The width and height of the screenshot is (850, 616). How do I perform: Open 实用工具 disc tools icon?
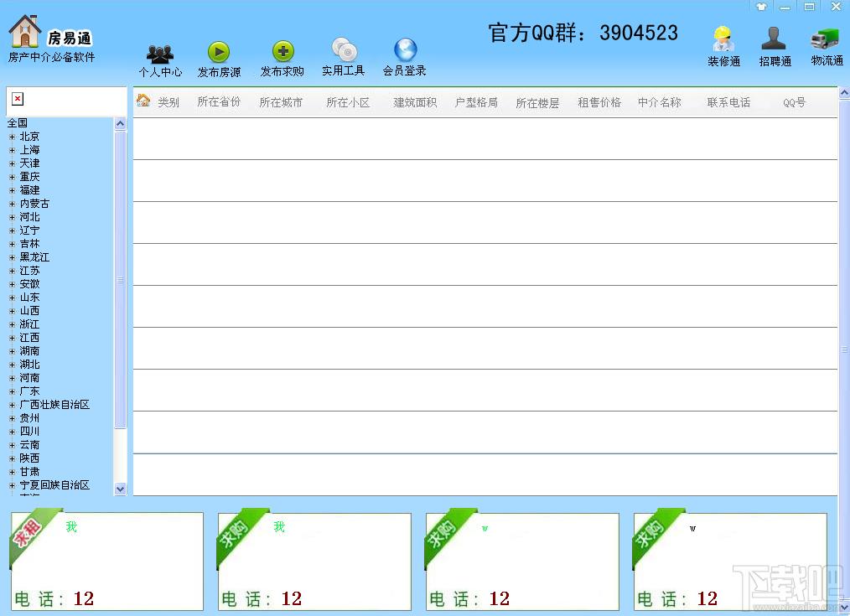(x=344, y=51)
